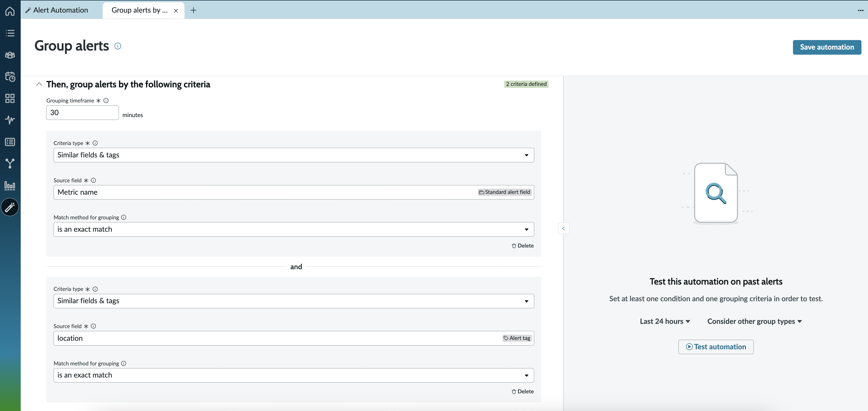Click the 2 criteria defined badge
The image size is (868, 411).
[x=526, y=84]
